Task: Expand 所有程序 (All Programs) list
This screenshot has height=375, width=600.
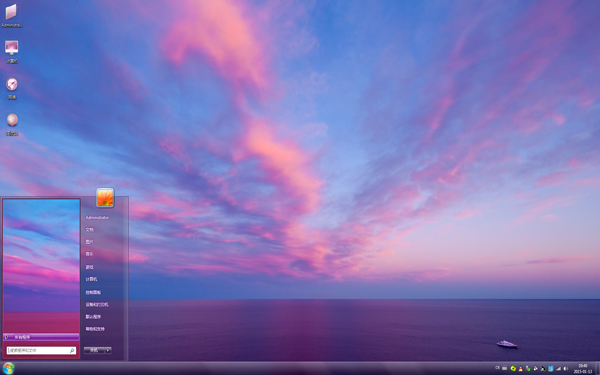Action: pos(41,337)
